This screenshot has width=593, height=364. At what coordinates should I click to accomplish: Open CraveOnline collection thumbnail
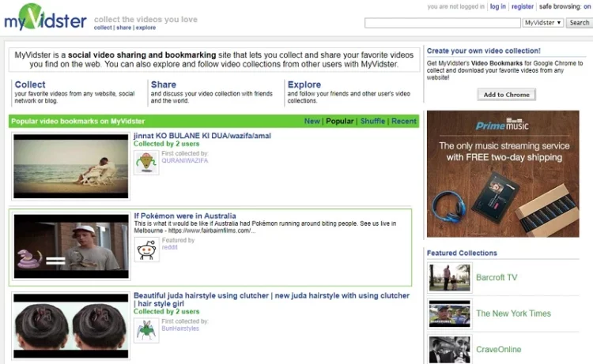450,349
